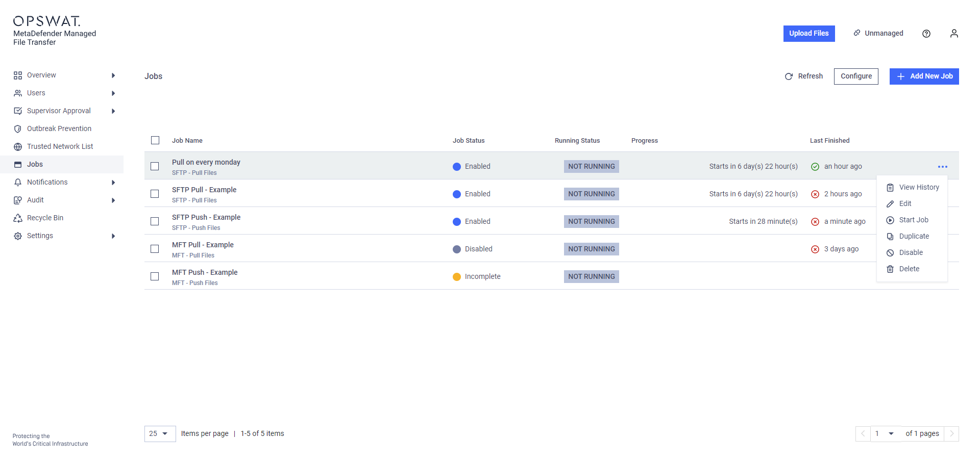Open the Outbreak Prevention page
The width and height of the screenshot is (980, 464).
[59, 128]
